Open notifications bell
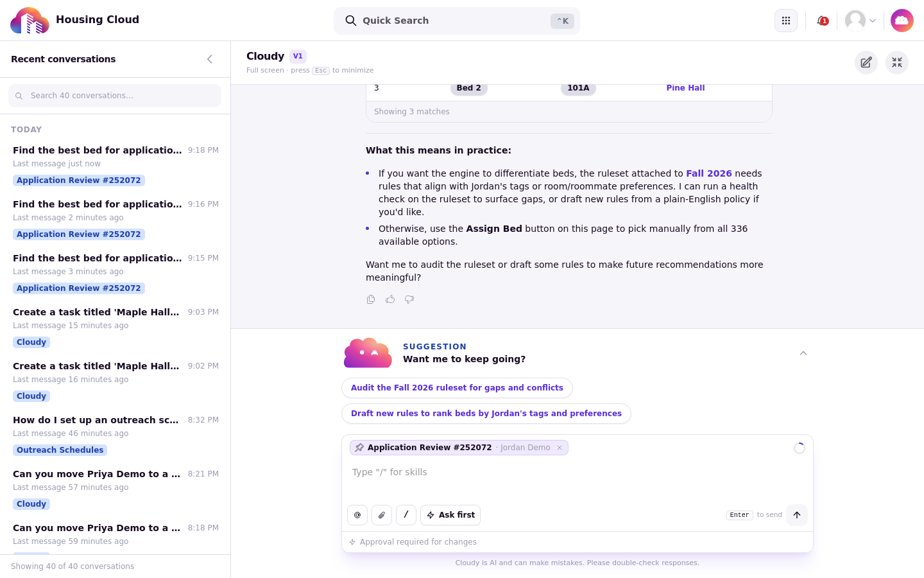924x578 pixels. pyautogui.click(x=822, y=21)
